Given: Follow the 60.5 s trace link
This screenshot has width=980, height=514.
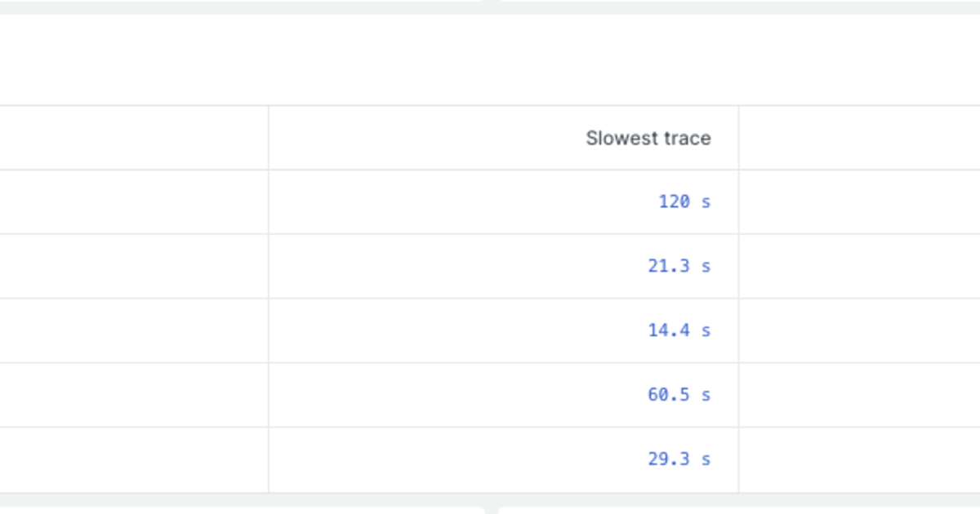Looking at the screenshot, I should coord(679,394).
